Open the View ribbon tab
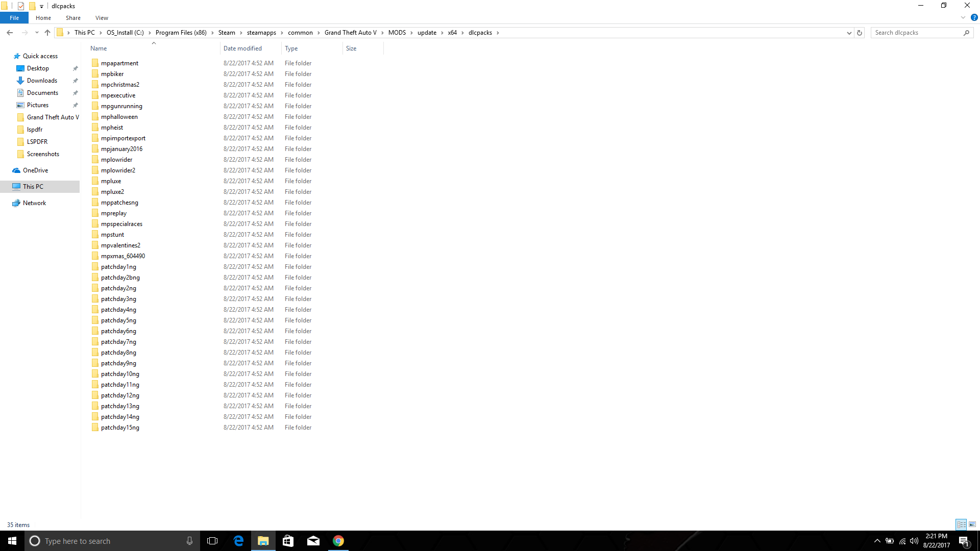This screenshot has width=980, height=551. 102,18
